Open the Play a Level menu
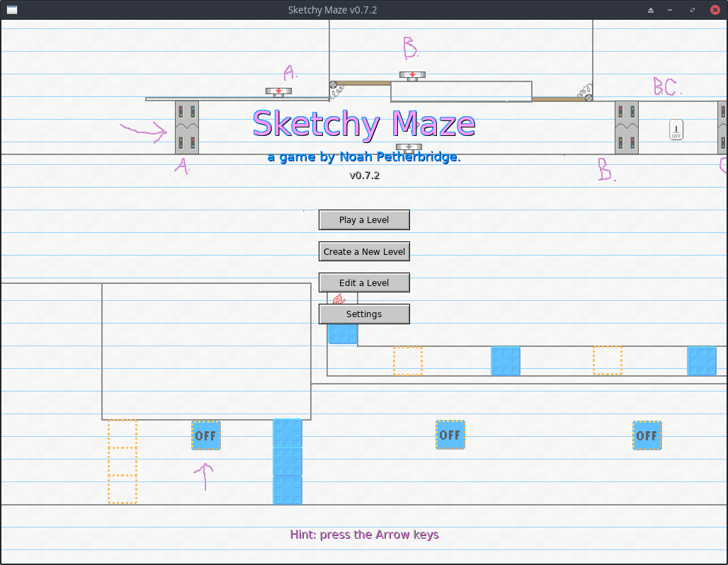 [x=364, y=220]
